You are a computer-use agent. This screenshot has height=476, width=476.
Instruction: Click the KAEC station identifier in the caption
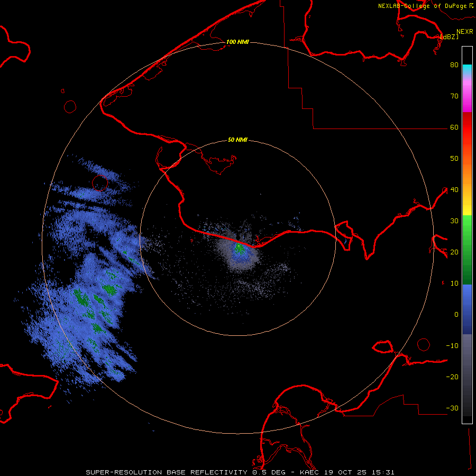pyautogui.click(x=309, y=472)
